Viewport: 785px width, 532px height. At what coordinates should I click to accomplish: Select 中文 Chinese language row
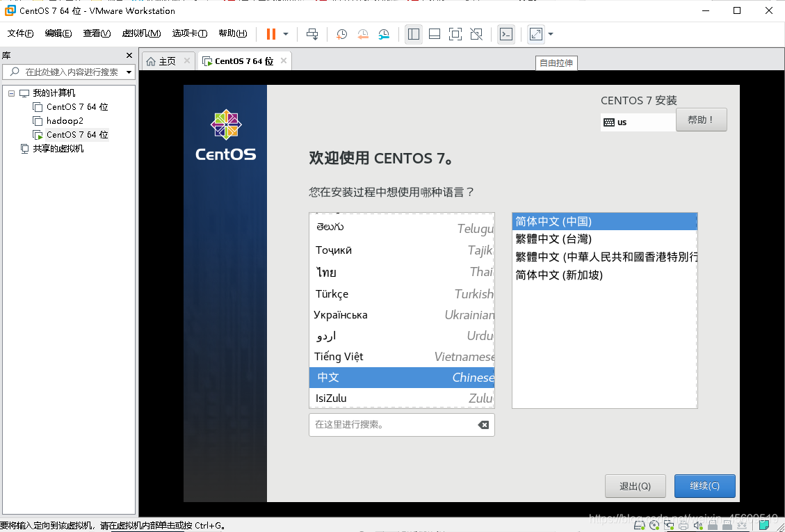[401, 377]
